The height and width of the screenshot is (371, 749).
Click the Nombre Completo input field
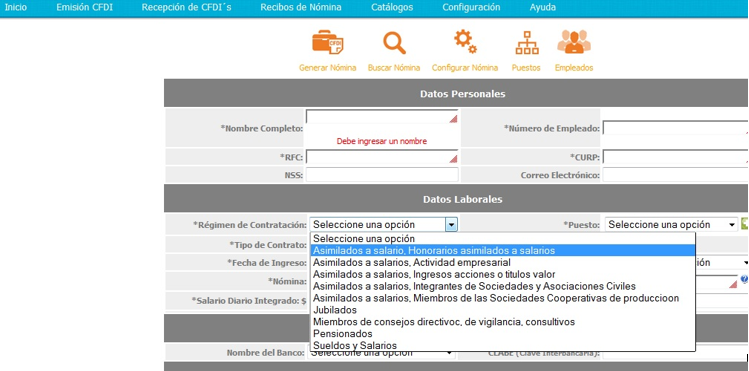(x=382, y=117)
